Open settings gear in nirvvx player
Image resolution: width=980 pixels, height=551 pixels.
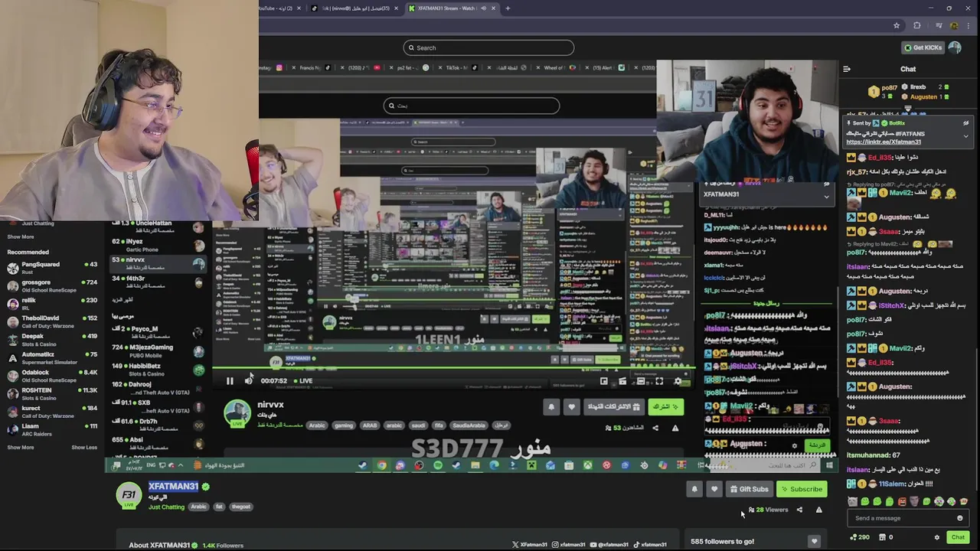coord(678,380)
